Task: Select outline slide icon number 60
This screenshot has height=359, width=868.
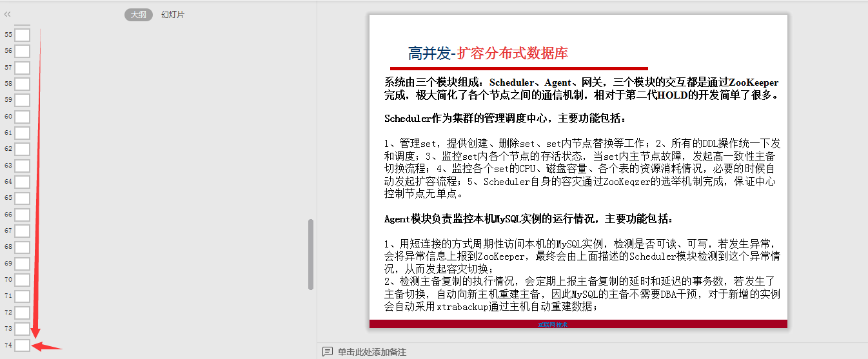Action: tap(23, 117)
